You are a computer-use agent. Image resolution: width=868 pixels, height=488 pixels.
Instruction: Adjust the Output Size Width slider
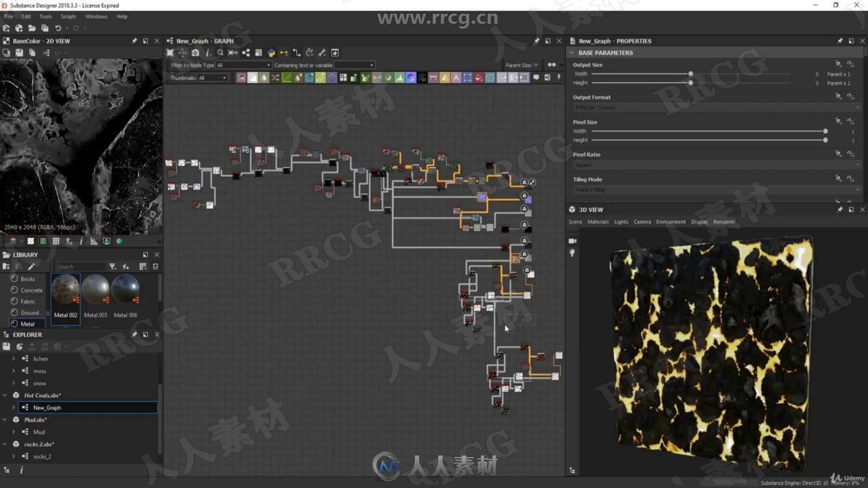click(x=690, y=74)
